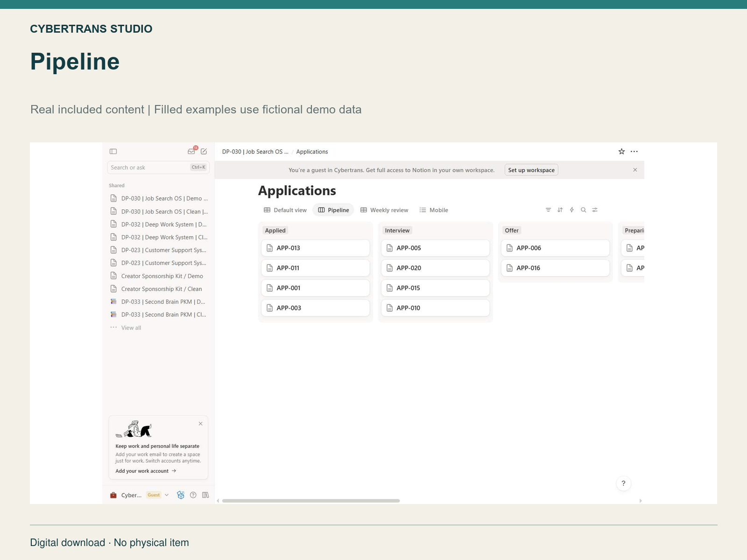Image resolution: width=747 pixels, height=560 pixels.
Task: Click the Applications breadcrumb
Action: [x=312, y=152]
